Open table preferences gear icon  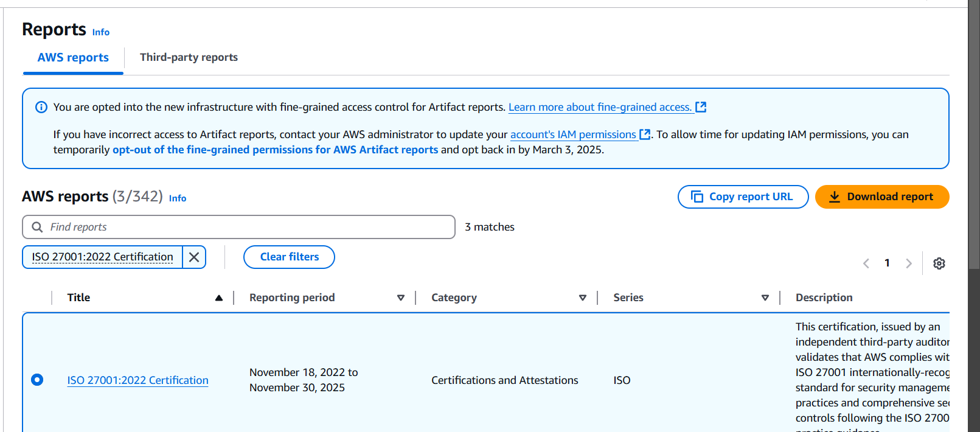[x=939, y=263]
